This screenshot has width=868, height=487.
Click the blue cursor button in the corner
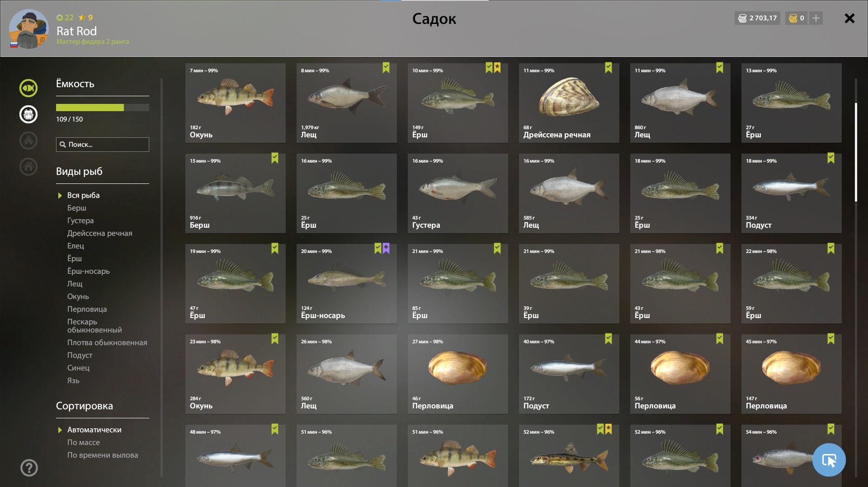click(x=829, y=460)
